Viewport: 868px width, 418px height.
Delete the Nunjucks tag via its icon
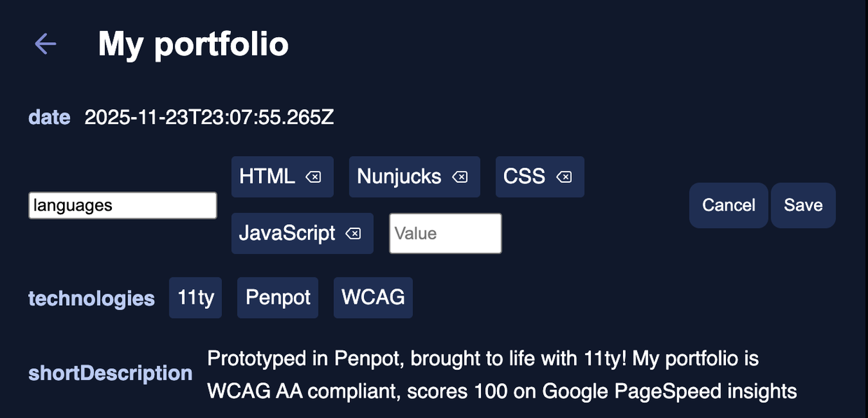point(460,177)
